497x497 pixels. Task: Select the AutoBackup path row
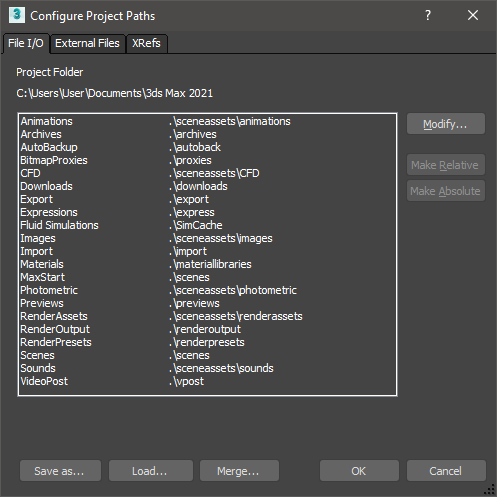(x=207, y=147)
